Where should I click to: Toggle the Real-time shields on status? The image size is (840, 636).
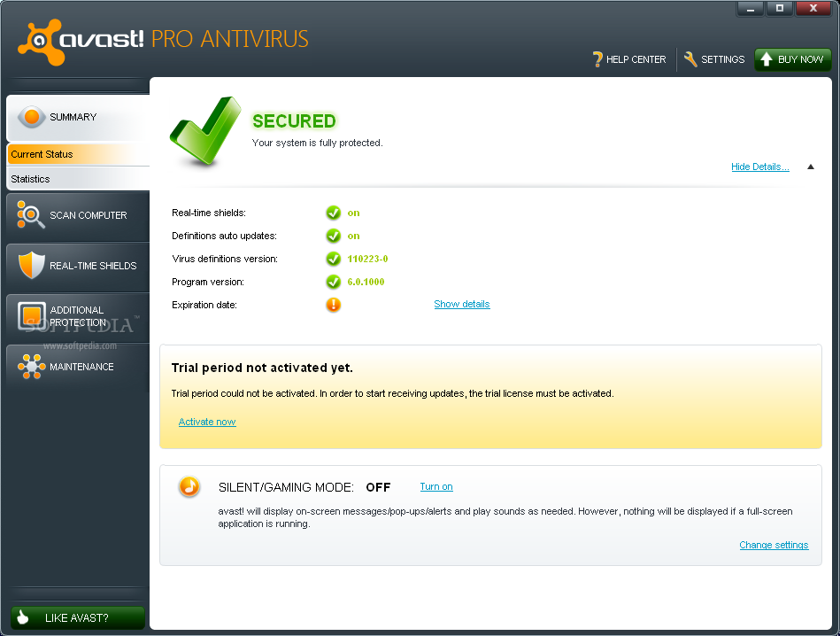click(x=334, y=213)
